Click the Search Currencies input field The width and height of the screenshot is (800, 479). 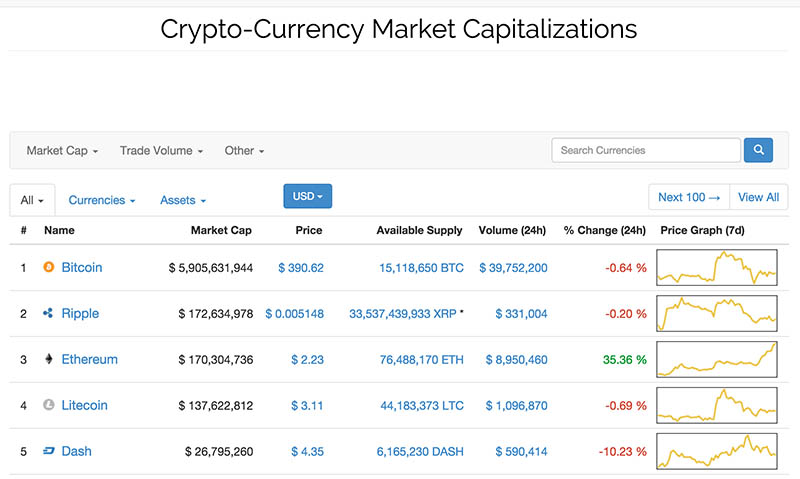(x=646, y=150)
